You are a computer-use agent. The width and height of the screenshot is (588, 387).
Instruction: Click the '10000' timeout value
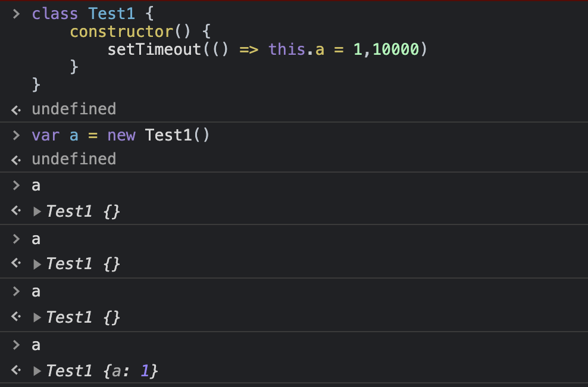point(396,49)
